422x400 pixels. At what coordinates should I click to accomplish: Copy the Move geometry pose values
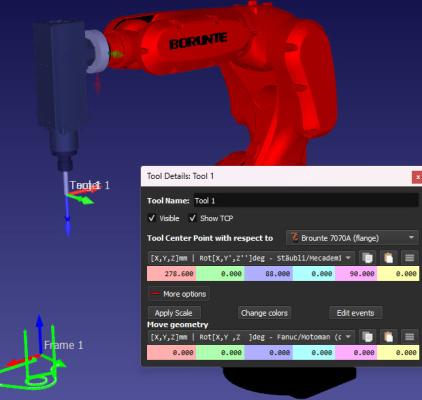point(367,337)
